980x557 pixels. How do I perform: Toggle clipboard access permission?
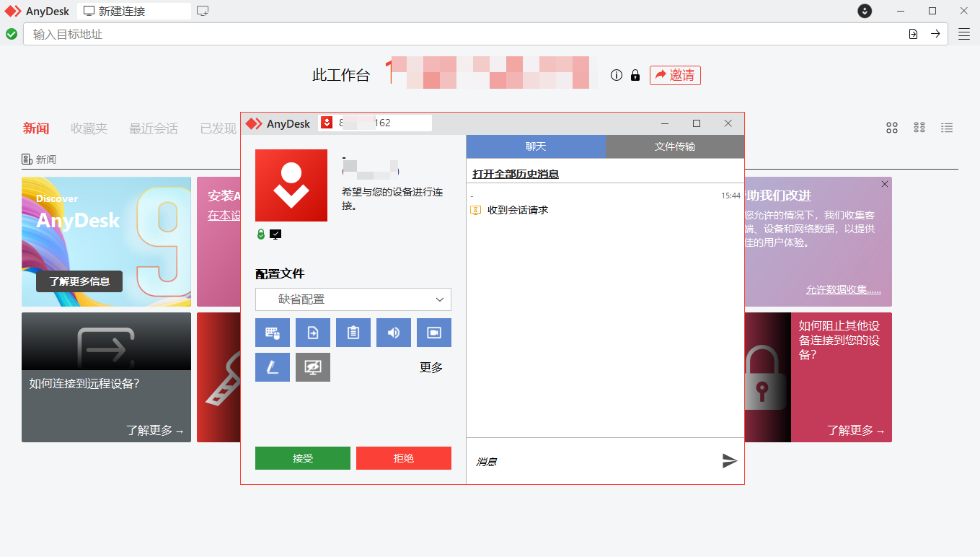(353, 333)
